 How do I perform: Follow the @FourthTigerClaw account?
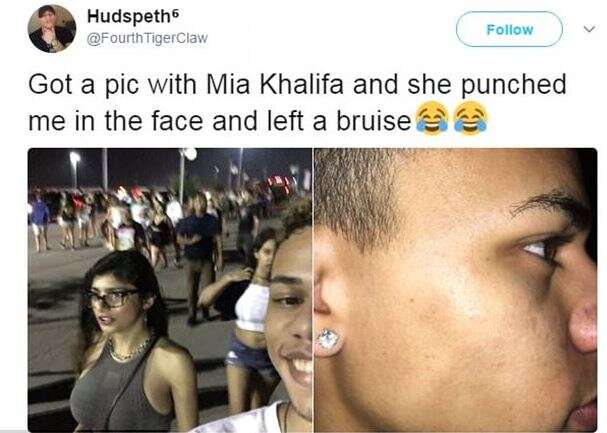click(x=509, y=29)
